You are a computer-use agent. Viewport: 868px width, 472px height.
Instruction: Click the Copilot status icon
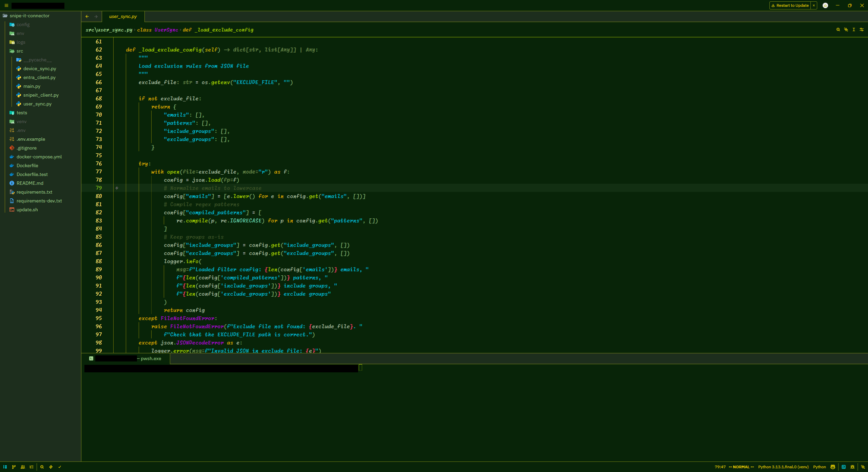click(833, 467)
